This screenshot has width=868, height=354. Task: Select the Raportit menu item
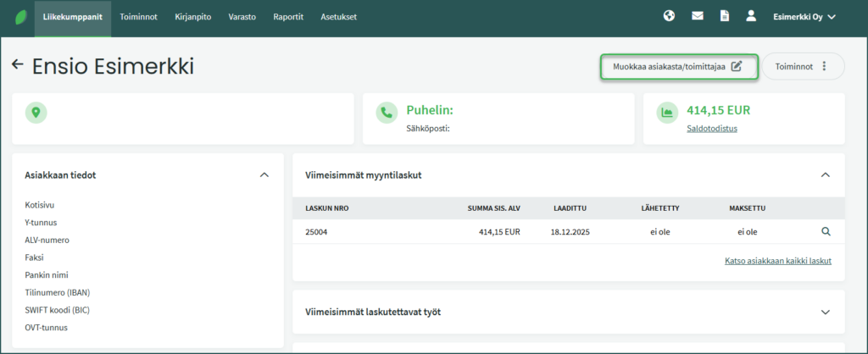(288, 16)
